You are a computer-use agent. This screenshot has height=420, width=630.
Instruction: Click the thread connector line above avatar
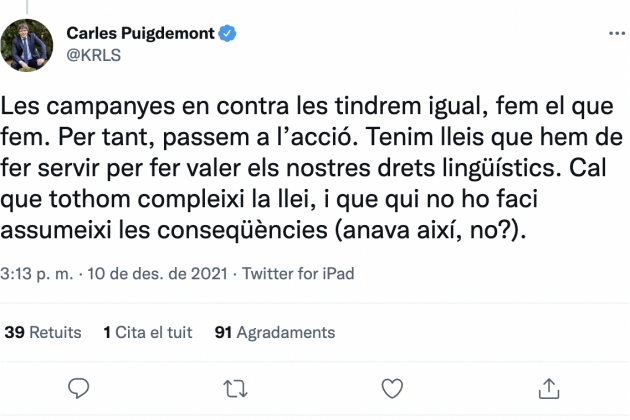click(27, 7)
